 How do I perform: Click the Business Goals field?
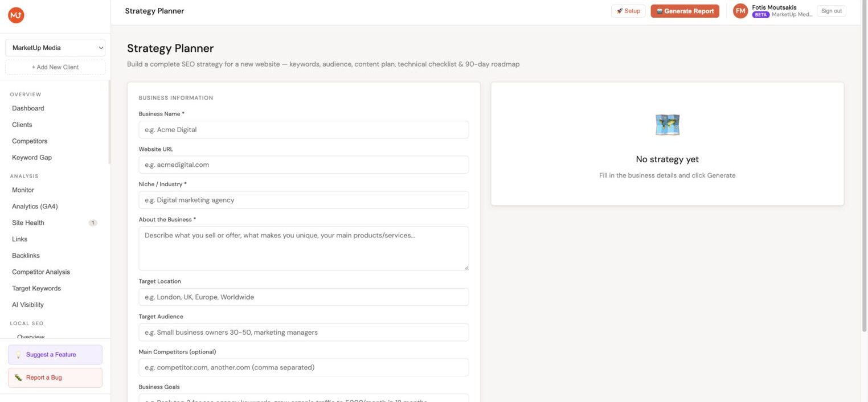304,398
